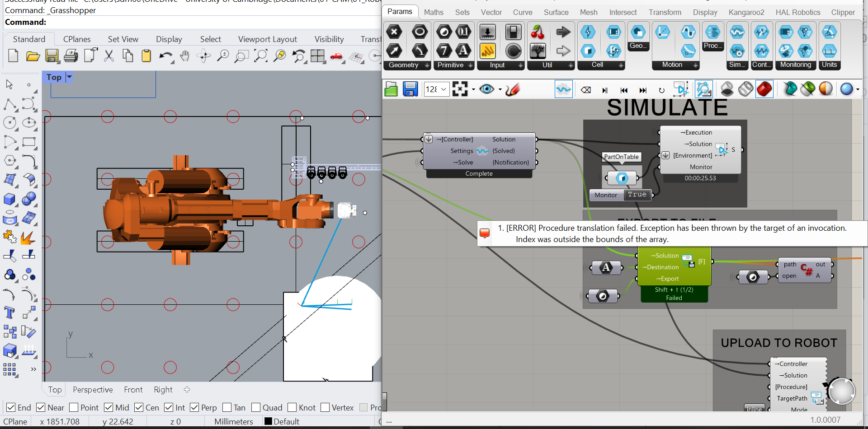
Task: Select the Sphere tool in Rhino sidebar
Action: coord(29,199)
